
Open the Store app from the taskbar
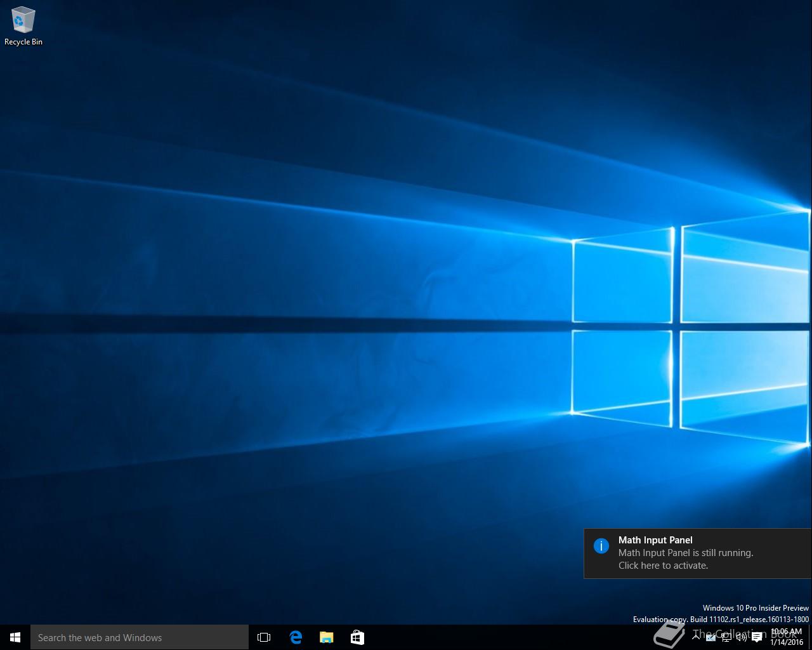pos(357,637)
